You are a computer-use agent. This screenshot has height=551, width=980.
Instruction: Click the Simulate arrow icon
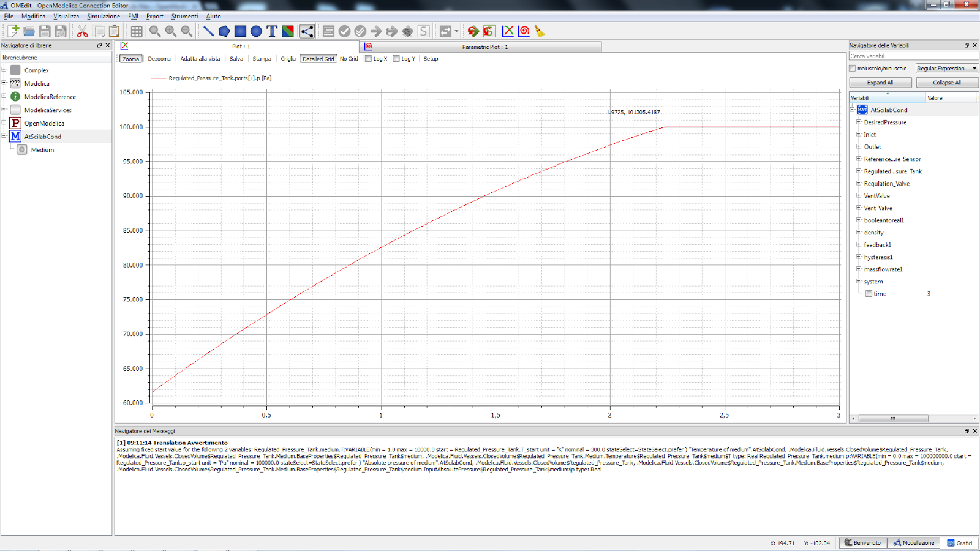(376, 31)
